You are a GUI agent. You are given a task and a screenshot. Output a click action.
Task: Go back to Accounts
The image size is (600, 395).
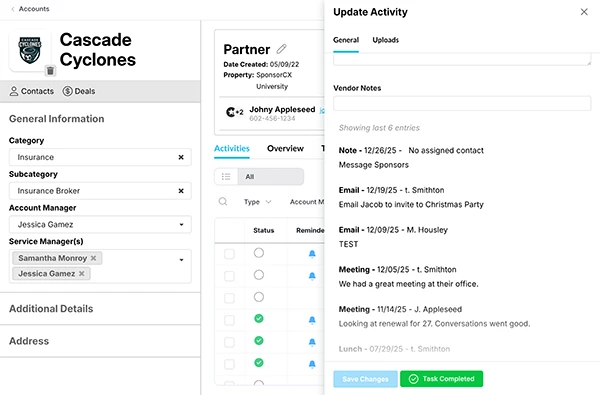[x=30, y=9]
